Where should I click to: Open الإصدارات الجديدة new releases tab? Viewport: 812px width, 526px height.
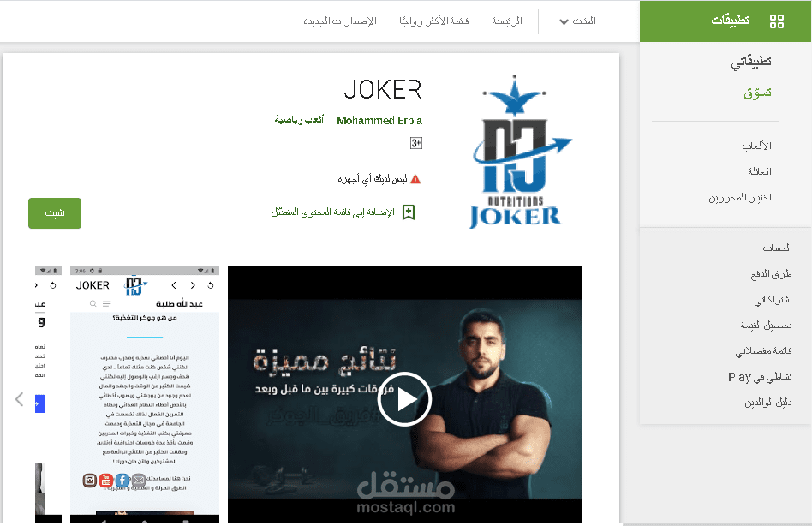(x=340, y=21)
